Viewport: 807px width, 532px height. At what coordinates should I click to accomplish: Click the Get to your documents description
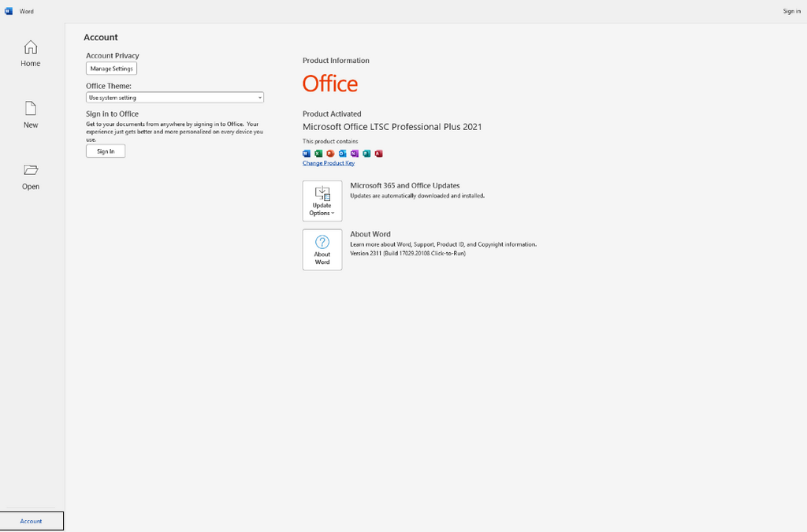175,132
